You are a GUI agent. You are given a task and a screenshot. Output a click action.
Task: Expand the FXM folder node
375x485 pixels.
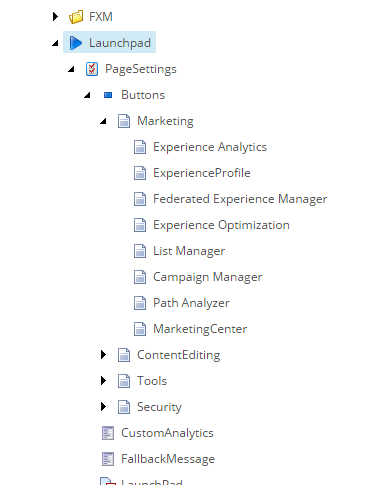click(x=55, y=16)
